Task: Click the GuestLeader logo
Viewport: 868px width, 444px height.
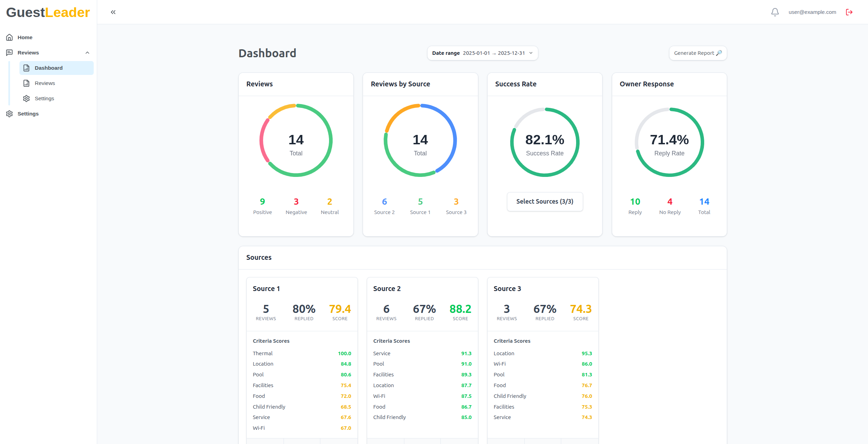Action: pyautogui.click(x=48, y=12)
